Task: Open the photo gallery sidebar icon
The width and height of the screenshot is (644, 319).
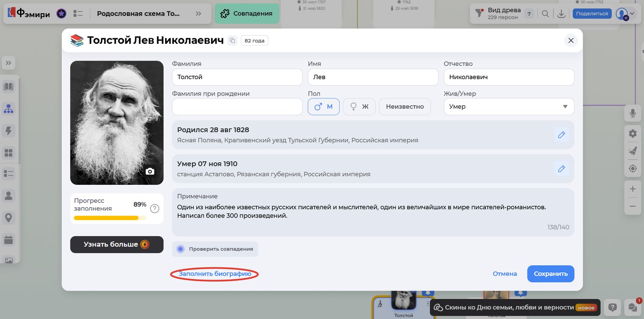Action: coord(9,260)
